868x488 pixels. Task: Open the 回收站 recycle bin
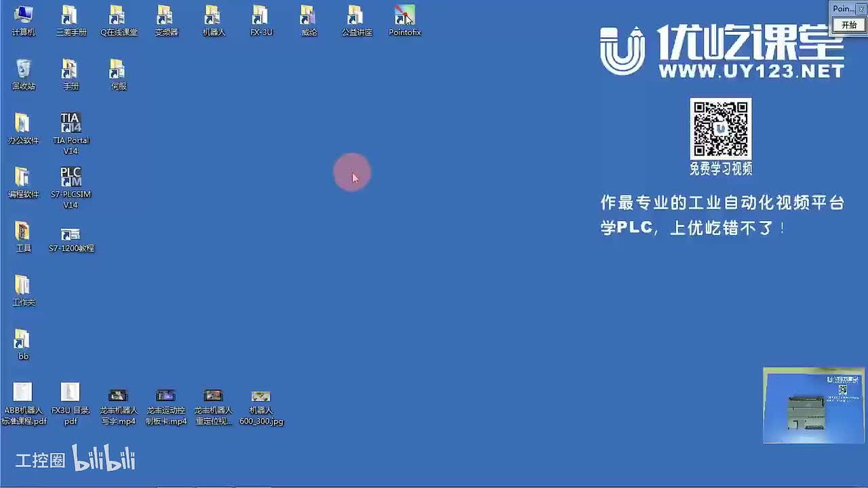point(24,75)
